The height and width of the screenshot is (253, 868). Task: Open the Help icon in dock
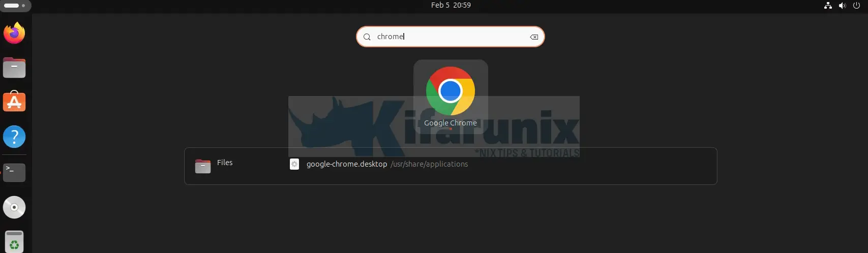(x=14, y=137)
